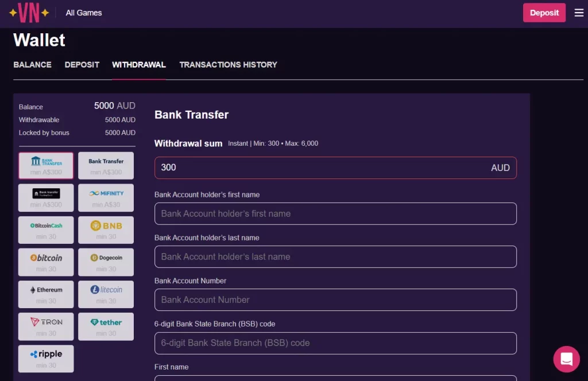Switch to the Transactions History tab

(228, 65)
